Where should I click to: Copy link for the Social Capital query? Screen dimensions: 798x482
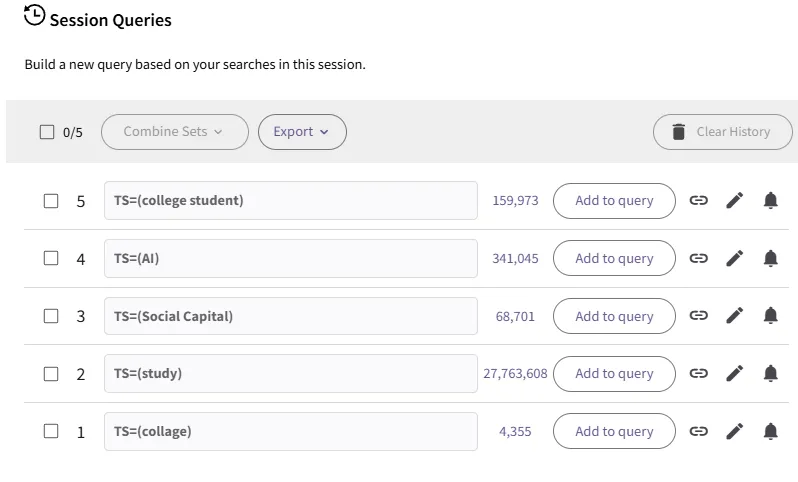click(x=699, y=316)
